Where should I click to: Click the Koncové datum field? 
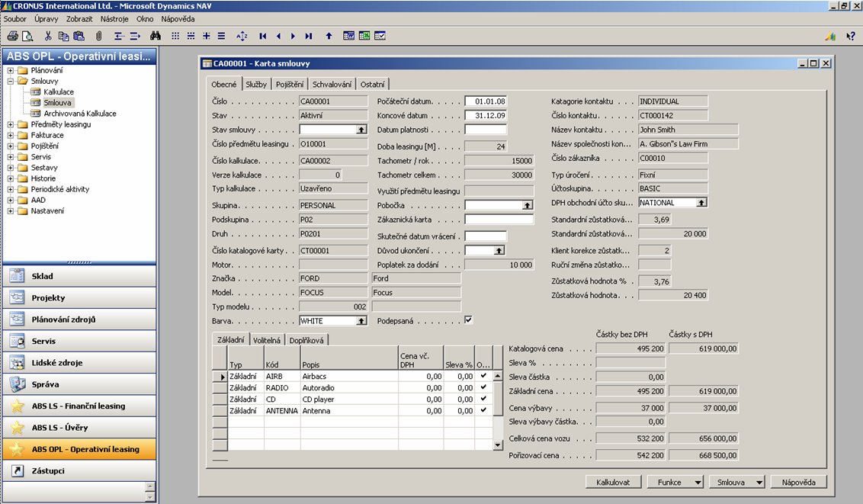486,116
